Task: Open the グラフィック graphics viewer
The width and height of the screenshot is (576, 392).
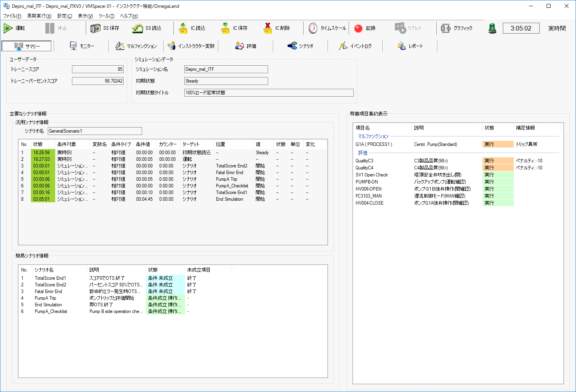Action: pyautogui.click(x=446, y=28)
